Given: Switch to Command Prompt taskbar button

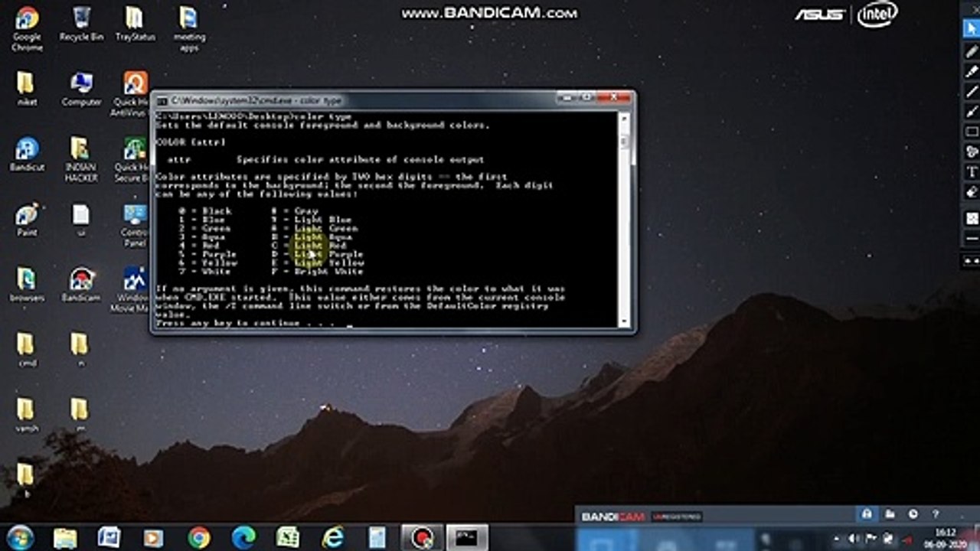Looking at the screenshot, I should pos(467,537).
